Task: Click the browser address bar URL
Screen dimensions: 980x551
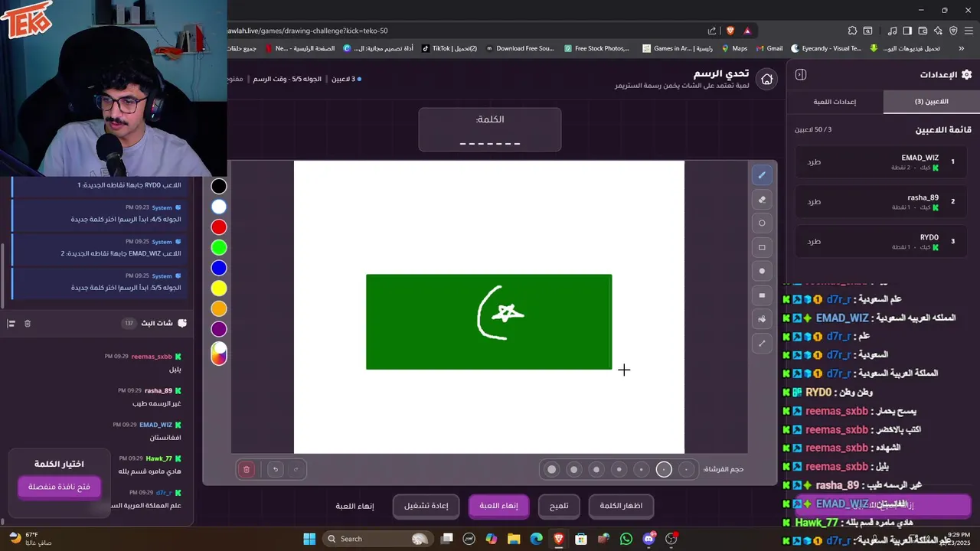Action: [308, 31]
